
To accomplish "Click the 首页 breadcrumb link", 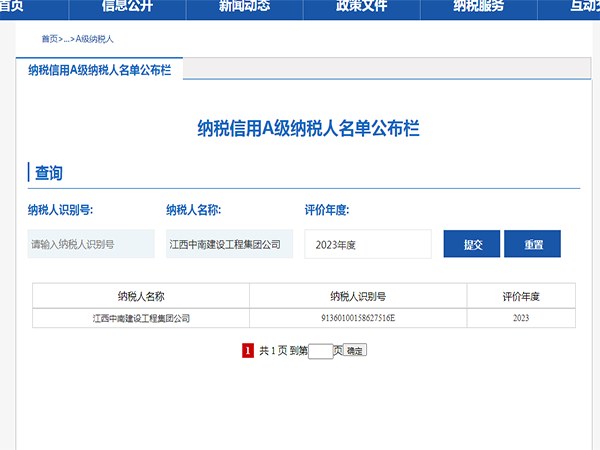I will click(49, 39).
